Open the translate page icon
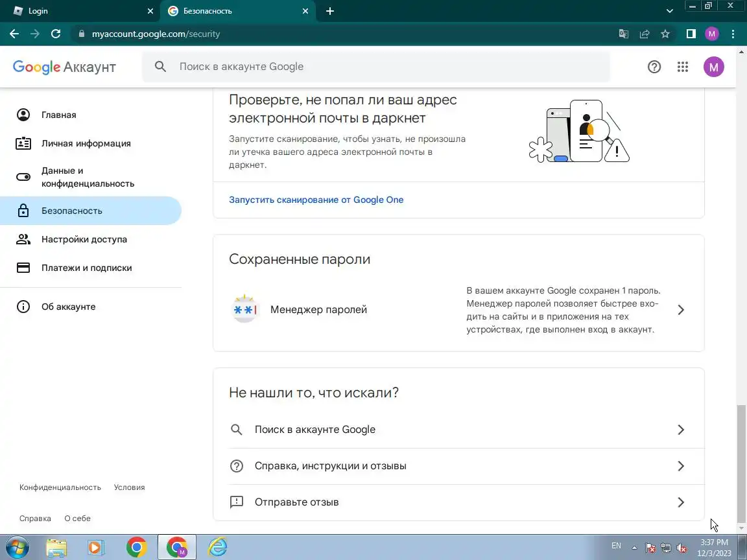Image resolution: width=747 pixels, height=560 pixels. click(623, 34)
